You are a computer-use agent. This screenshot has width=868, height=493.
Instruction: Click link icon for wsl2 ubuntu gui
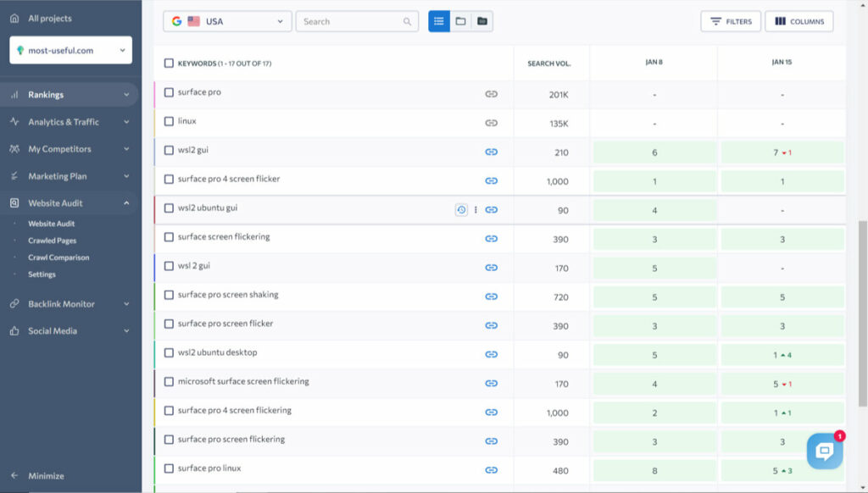coord(491,210)
